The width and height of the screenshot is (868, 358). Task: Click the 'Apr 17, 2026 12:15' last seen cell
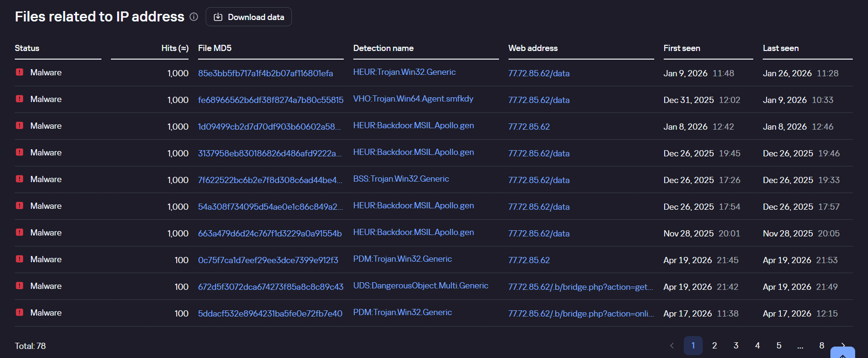point(800,313)
